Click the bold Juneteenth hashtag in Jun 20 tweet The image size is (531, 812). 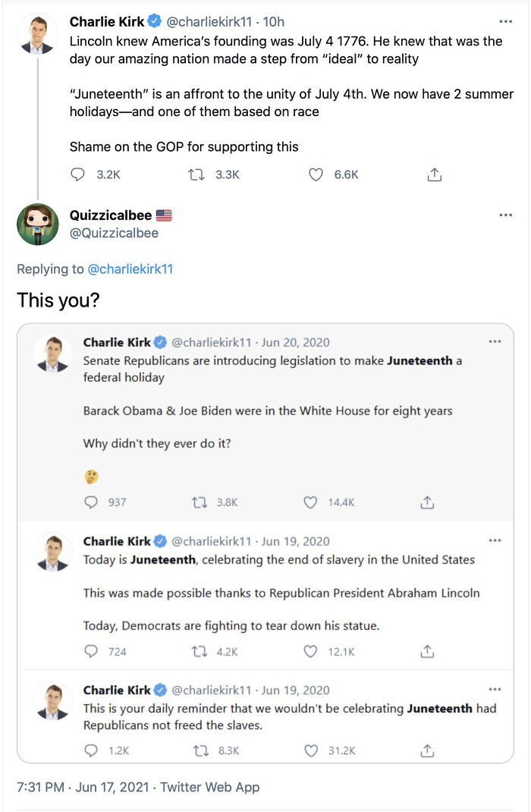(x=419, y=360)
